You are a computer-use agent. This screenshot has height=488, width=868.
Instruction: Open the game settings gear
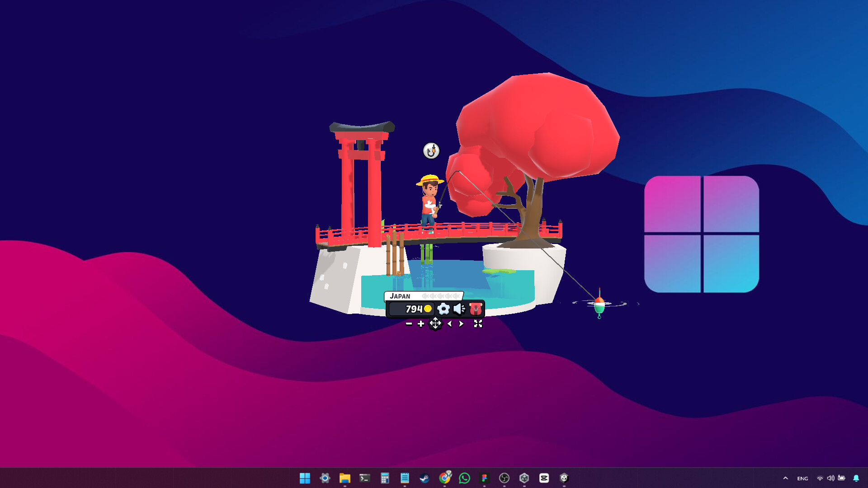[443, 309]
